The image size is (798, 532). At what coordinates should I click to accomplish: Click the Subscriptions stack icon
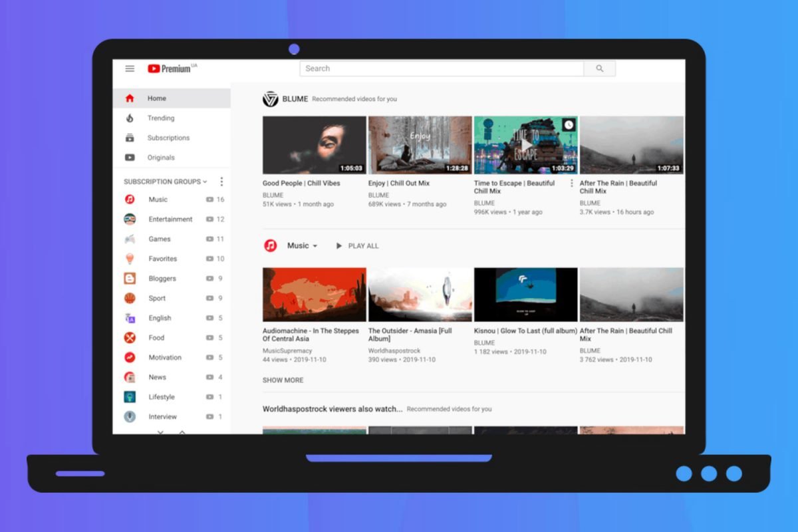(x=130, y=138)
